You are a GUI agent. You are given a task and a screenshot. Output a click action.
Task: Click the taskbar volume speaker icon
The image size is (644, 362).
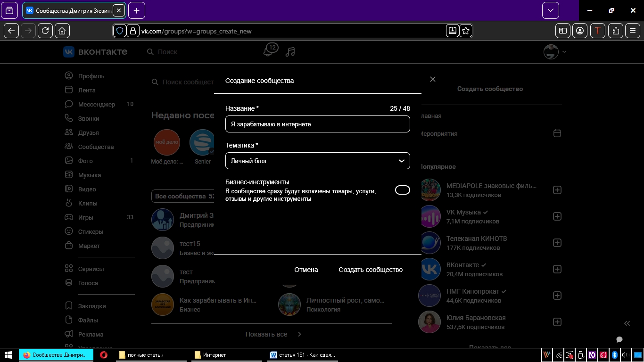click(625, 355)
